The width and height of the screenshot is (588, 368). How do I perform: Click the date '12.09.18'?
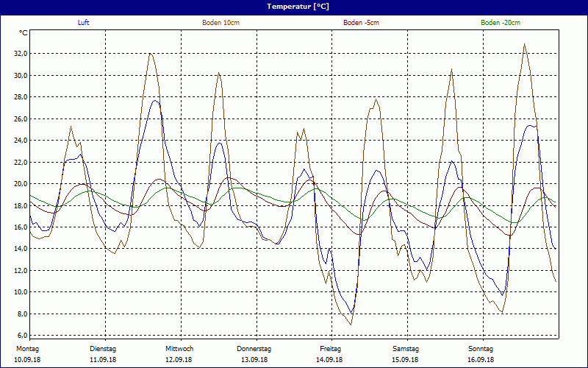[179, 360]
